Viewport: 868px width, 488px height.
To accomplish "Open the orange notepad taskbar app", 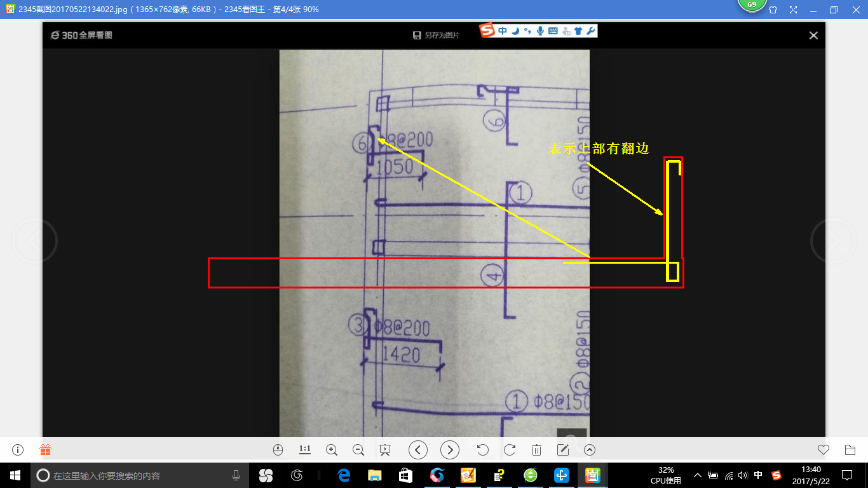I will (x=468, y=475).
